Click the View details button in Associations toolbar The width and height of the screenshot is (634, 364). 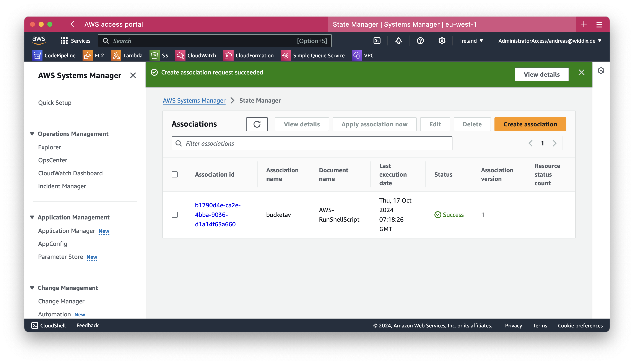click(302, 124)
